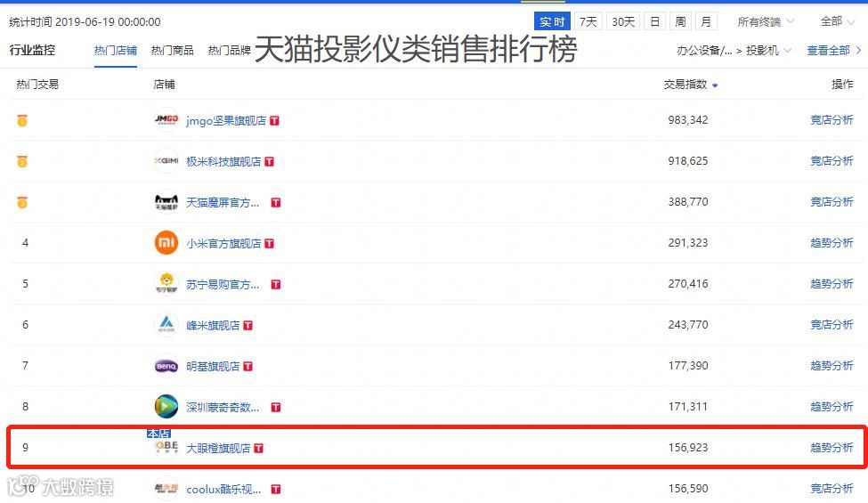
Task: Click Tmall badge beside 小米官方旗舰店
Action: tap(270, 243)
